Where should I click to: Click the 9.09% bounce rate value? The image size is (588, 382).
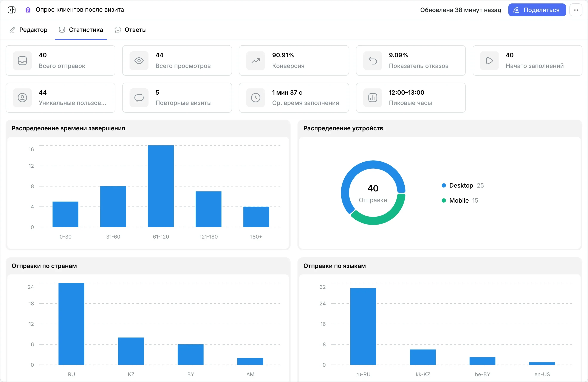[398, 55]
